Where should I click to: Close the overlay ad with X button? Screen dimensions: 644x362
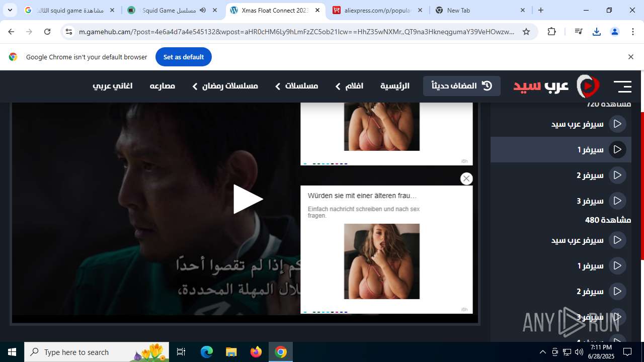466,178
